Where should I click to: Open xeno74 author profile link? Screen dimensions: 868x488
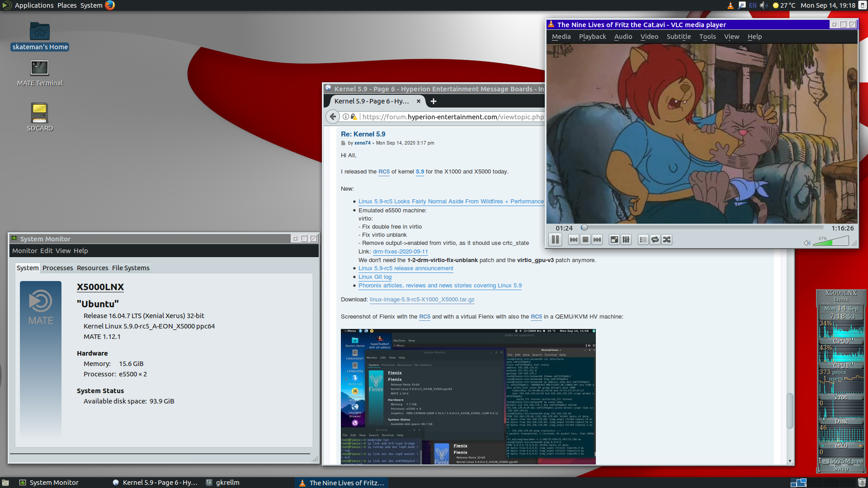pyautogui.click(x=362, y=143)
